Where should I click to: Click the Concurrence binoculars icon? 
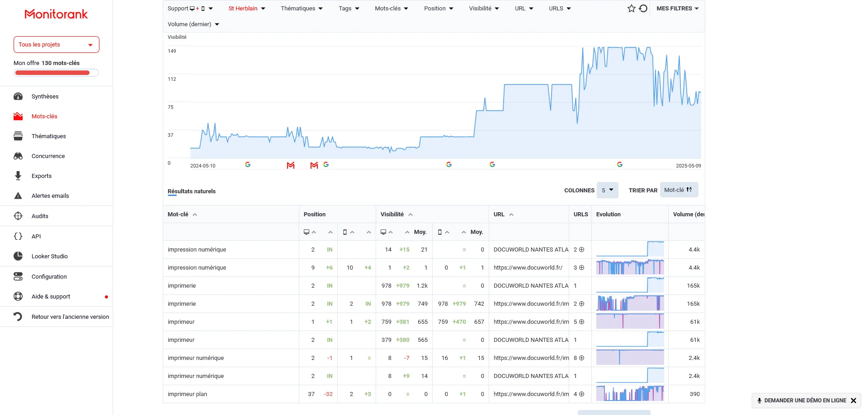[18, 156]
